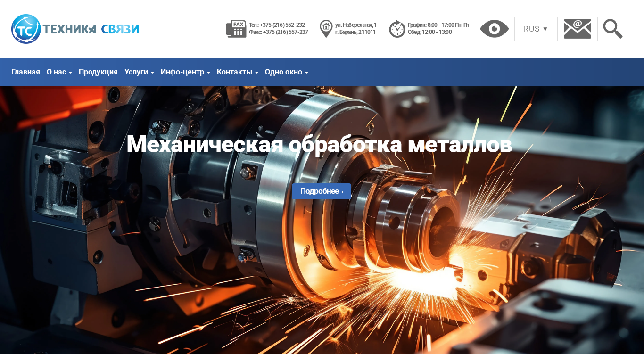The height and width of the screenshot is (362, 644).
Task: Click the clock schedule icon
Action: pyautogui.click(x=397, y=29)
